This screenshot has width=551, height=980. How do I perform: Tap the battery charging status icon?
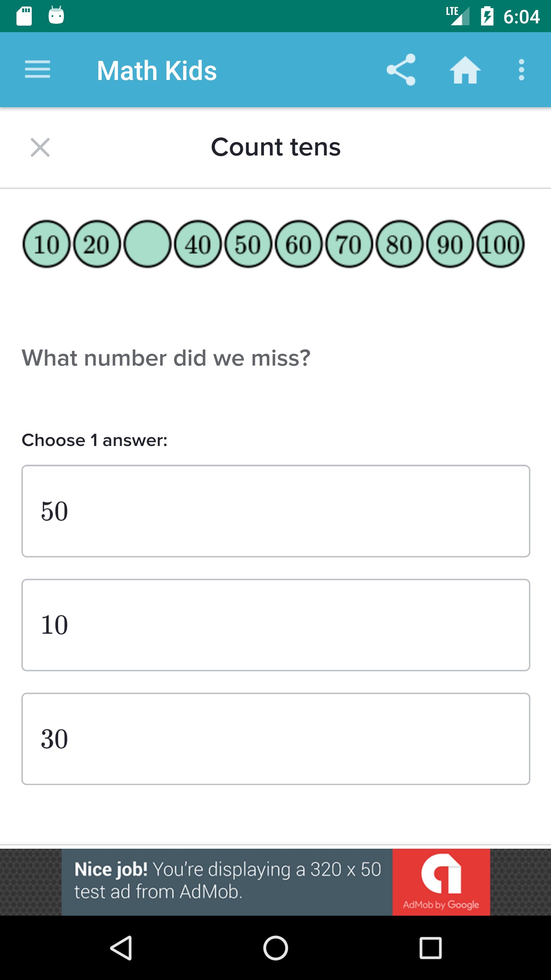point(487,16)
